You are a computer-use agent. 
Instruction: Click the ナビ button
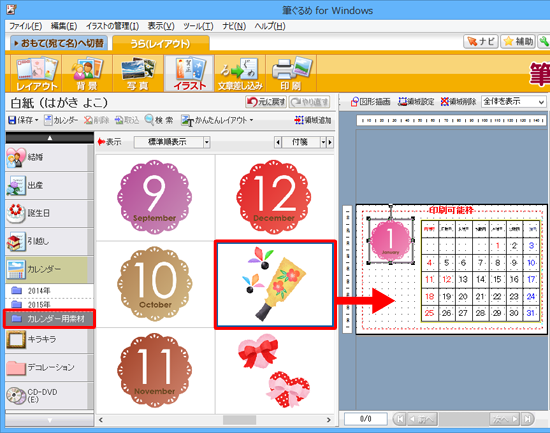(481, 41)
